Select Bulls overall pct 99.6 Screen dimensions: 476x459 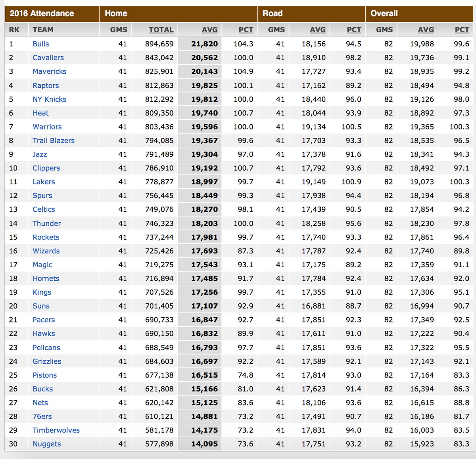click(x=462, y=44)
